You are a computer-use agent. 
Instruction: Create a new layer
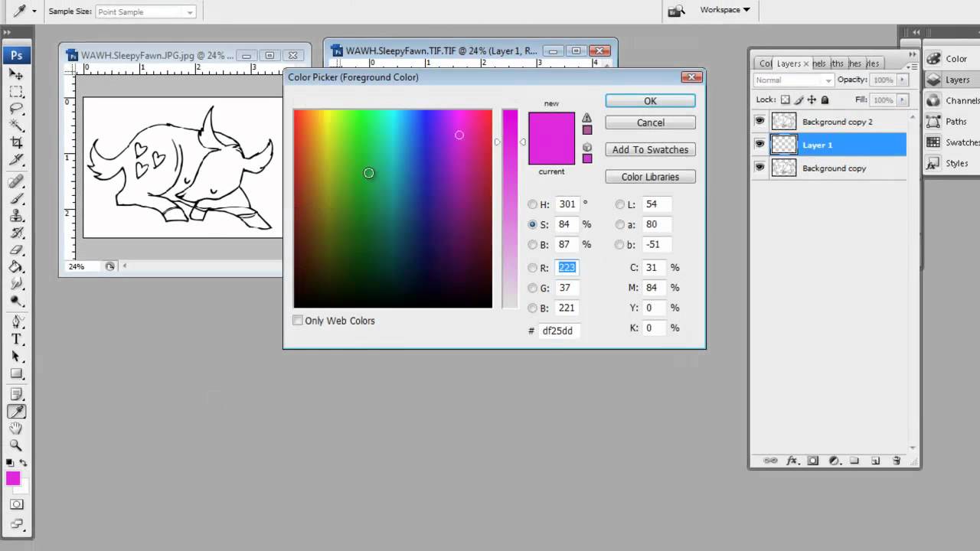(x=875, y=461)
